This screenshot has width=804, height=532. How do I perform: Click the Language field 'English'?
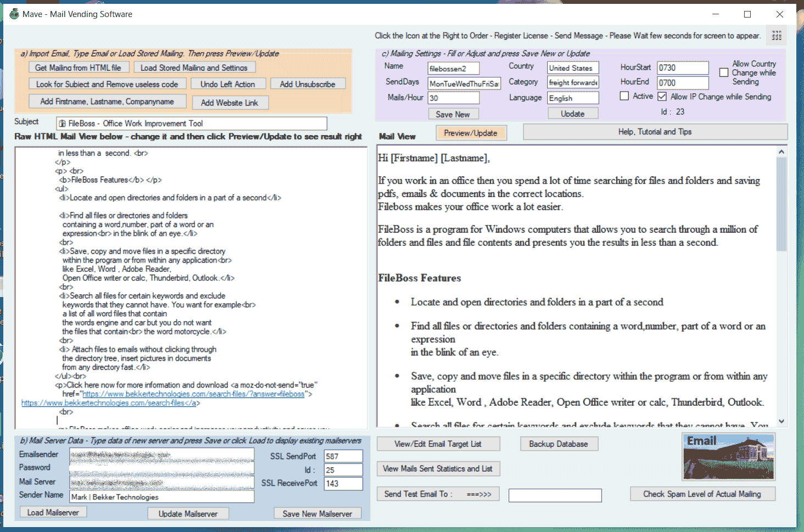pyautogui.click(x=573, y=98)
